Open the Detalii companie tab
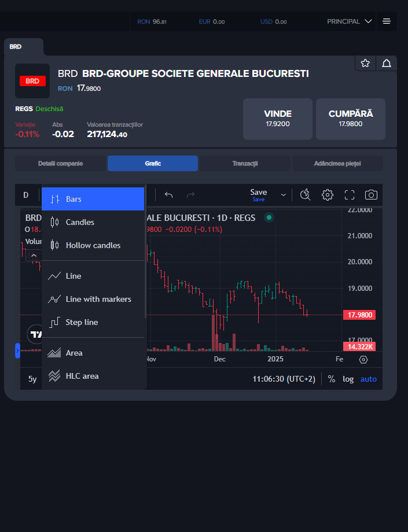Screen dimensions: 408x532 click(x=60, y=164)
